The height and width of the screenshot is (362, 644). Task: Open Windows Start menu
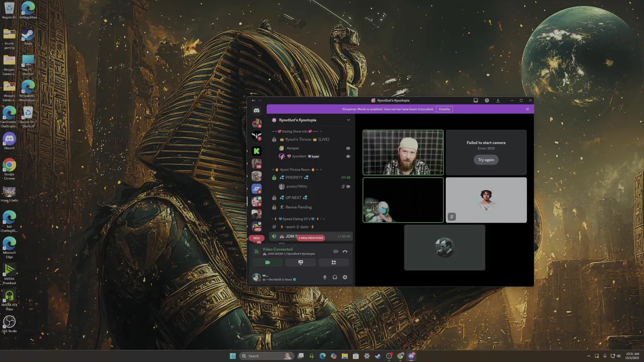(232, 356)
